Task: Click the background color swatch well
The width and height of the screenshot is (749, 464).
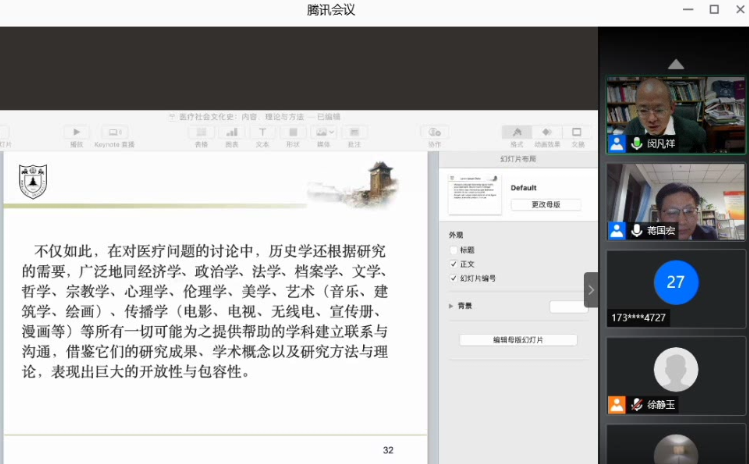Action: (567, 307)
